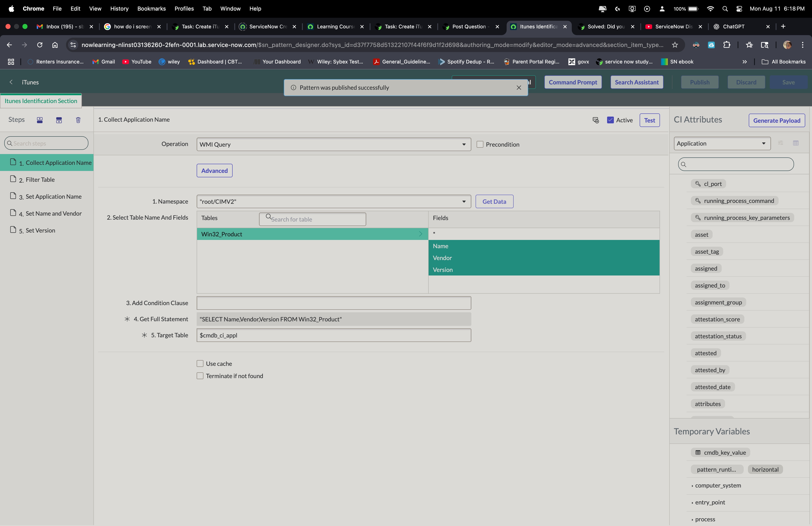Click the cmdb_key_value table variable icon
The height and width of the screenshot is (526, 812).
[698, 453]
